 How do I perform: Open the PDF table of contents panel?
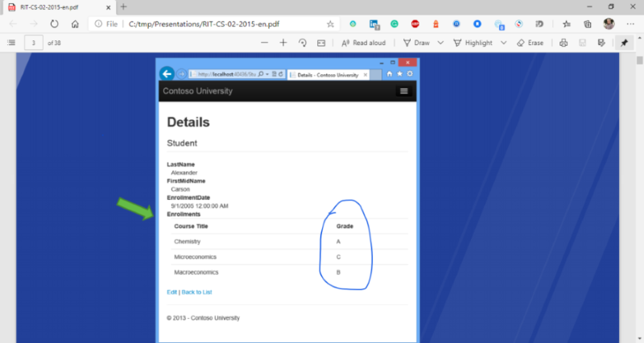(x=10, y=43)
